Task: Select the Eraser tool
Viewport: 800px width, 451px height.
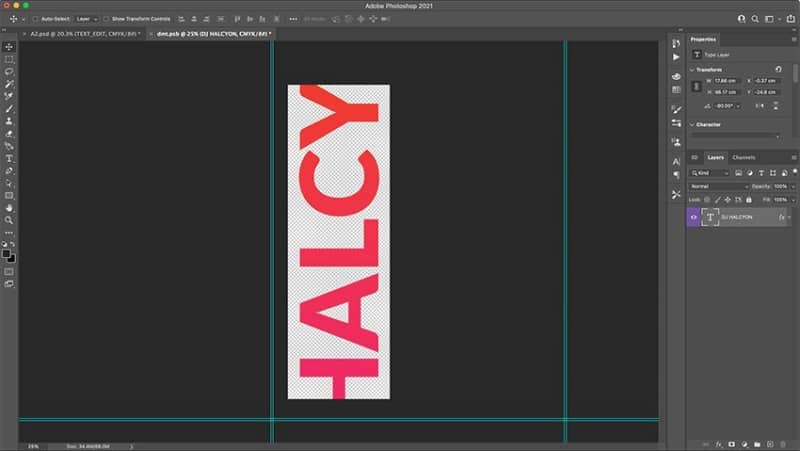Action: click(x=9, y=134)
